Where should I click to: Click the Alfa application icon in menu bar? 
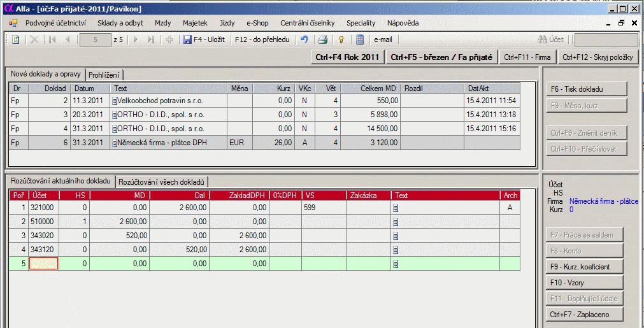point(13,23)
